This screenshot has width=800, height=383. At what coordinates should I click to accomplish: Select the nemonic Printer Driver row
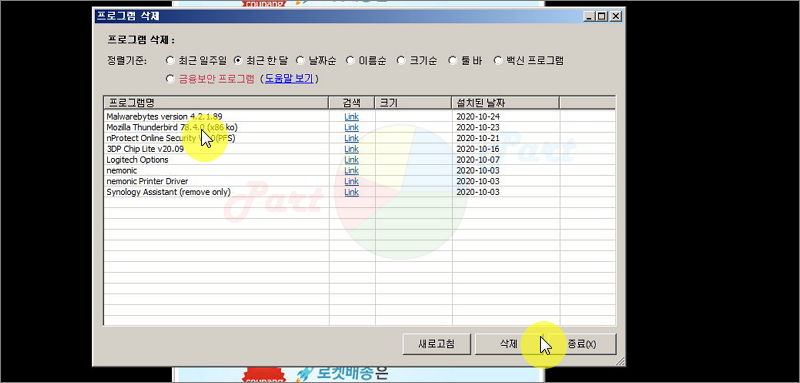[359, 181]
